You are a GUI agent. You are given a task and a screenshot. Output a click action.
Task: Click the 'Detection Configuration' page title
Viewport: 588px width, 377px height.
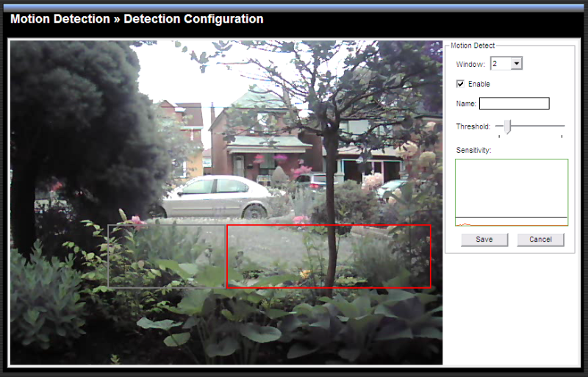193,19
